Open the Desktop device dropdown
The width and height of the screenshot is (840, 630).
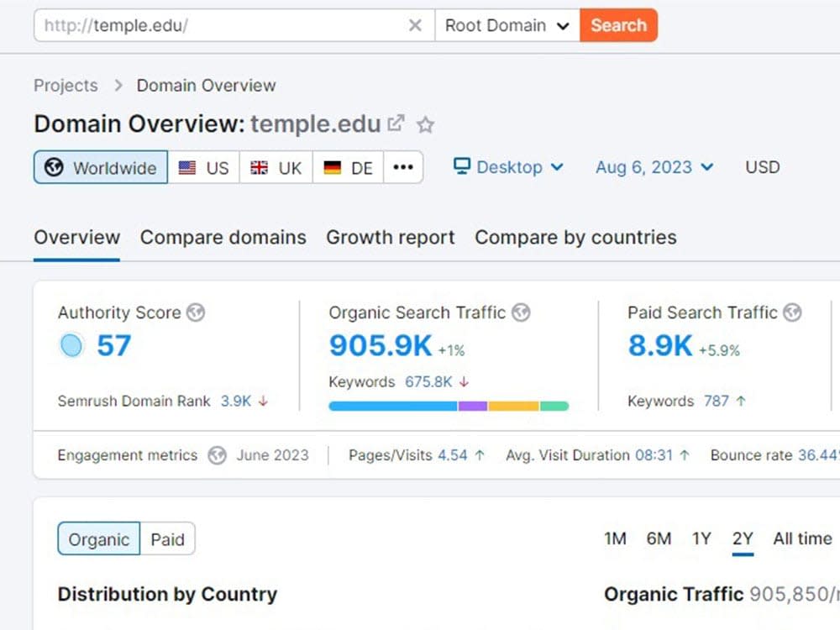pos(508,167)
